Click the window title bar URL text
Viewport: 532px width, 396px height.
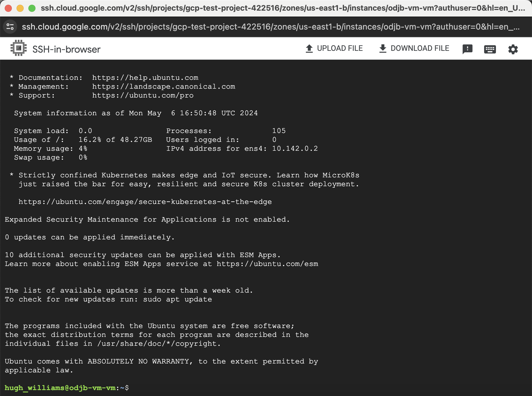[x=283, y=8]
